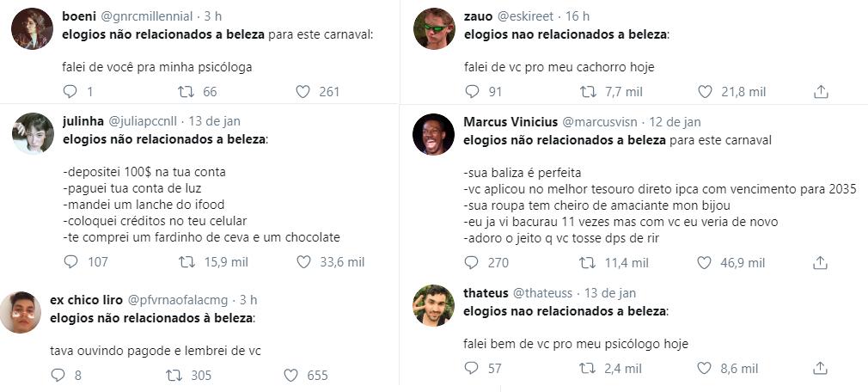The height and width of the screenshot is (392, 868).
Task: Like ex chico liro's pagode tweet
Action: pyautogui.click(x=290, y=375)
